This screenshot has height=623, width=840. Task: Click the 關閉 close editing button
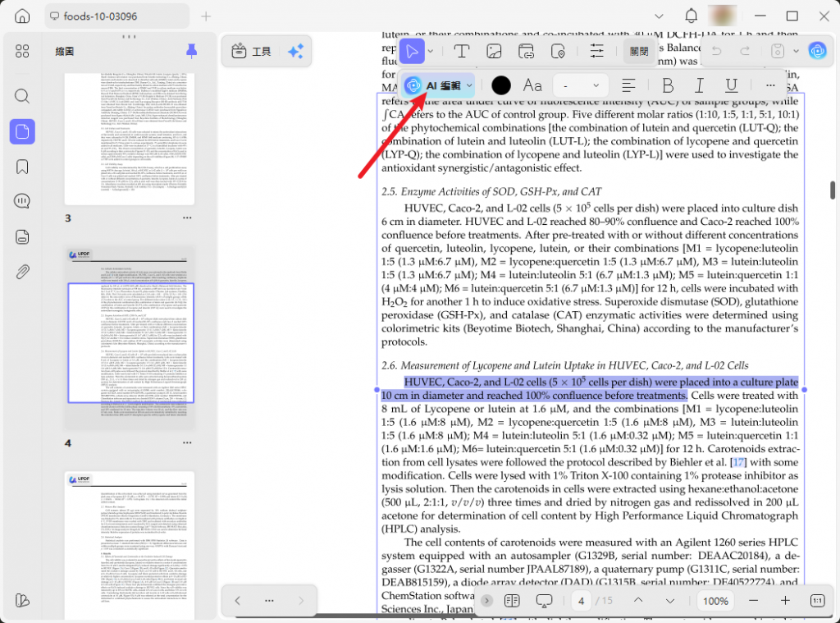pyautogui.click(x=639, y=51)
